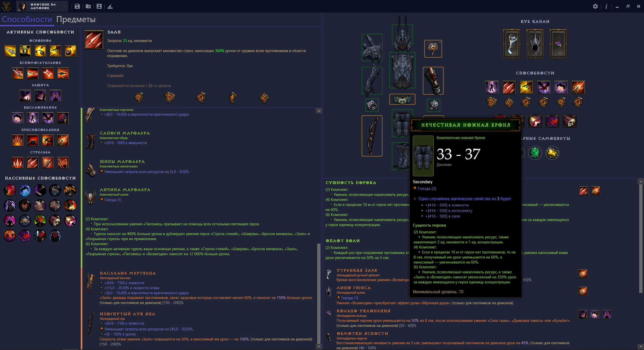Click the amulet equipment slot
The width and height of the screenshot is (644, 350).
(433, 49)
